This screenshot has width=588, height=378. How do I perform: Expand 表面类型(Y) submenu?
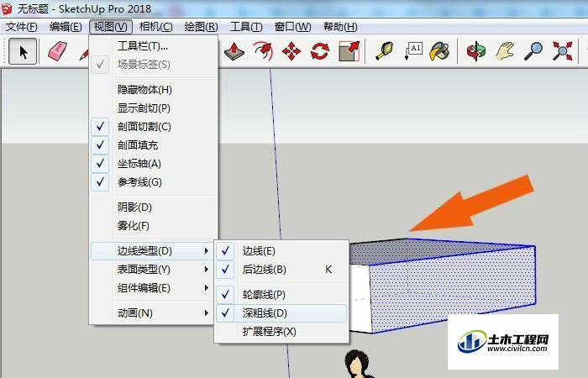pyautogui.click(x=154, y=270)
